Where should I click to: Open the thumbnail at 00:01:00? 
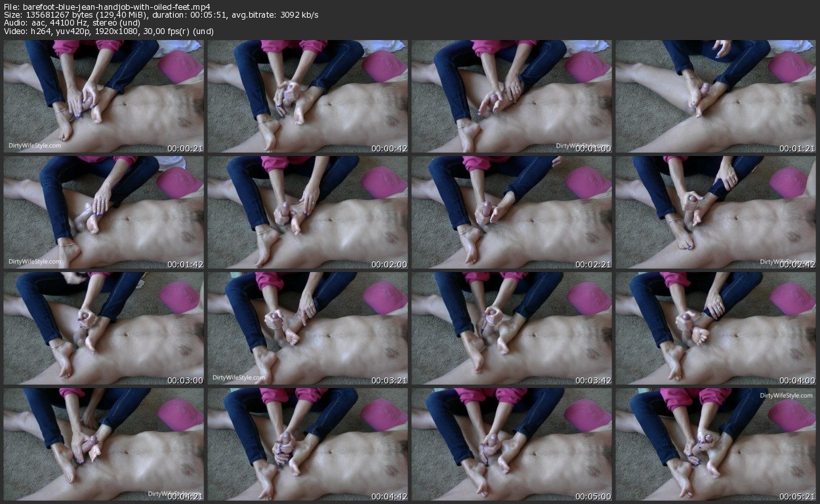pos(512,96)
